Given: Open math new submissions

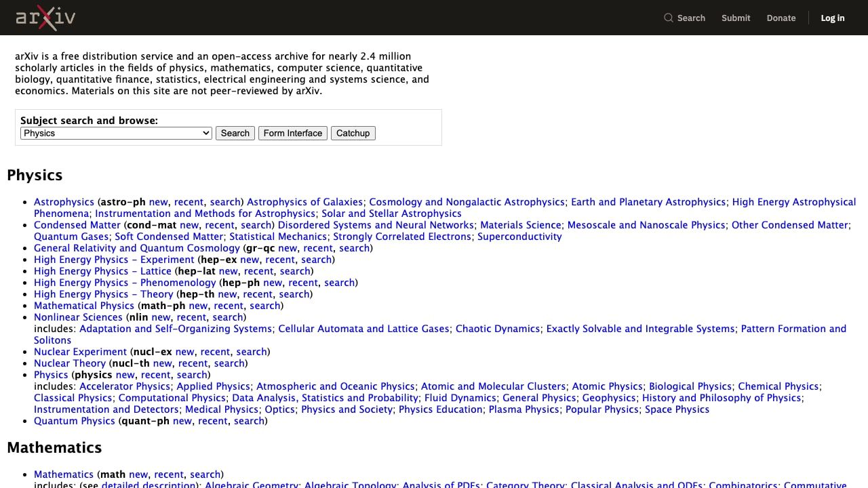Looking at the screenshot, I should click(x=138, y=474).
